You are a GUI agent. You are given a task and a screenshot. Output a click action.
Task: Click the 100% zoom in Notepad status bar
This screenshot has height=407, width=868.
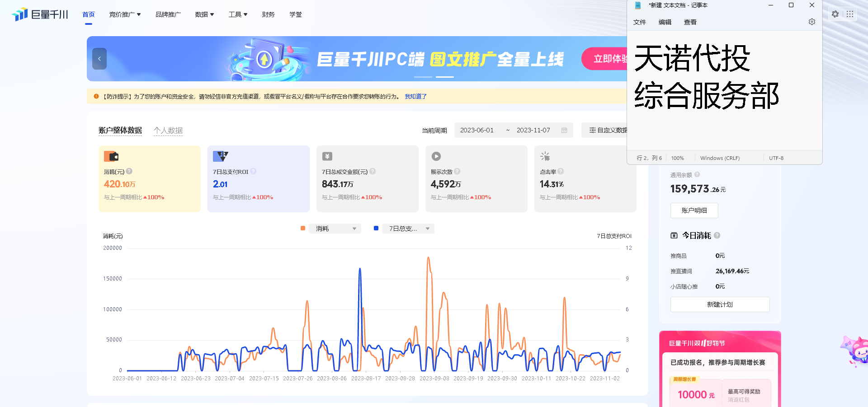[x=678, y=158]
